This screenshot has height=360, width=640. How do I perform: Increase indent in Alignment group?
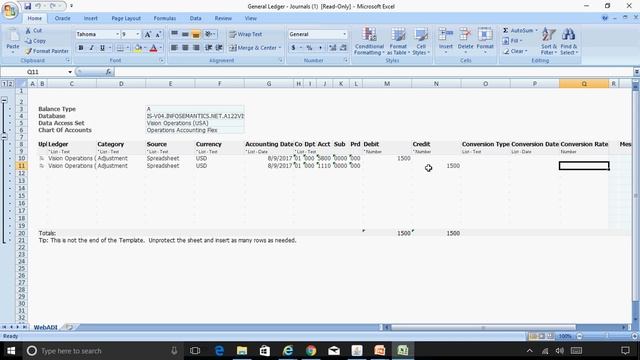click(219, 48)
